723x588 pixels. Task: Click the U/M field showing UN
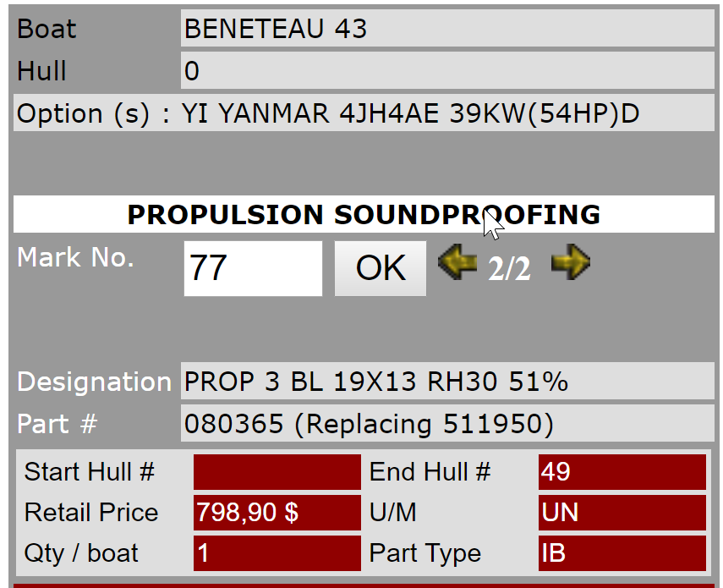pos(622,513)
